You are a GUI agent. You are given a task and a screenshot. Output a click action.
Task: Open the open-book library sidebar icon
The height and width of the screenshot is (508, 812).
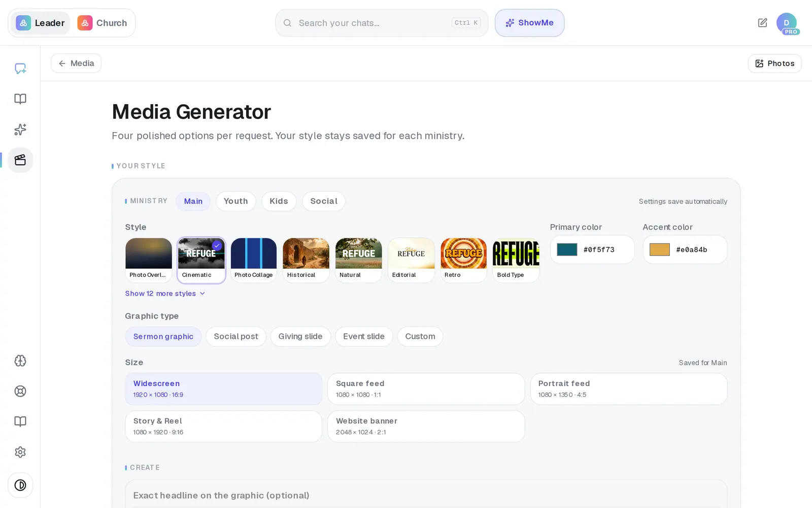pos(20,99)
